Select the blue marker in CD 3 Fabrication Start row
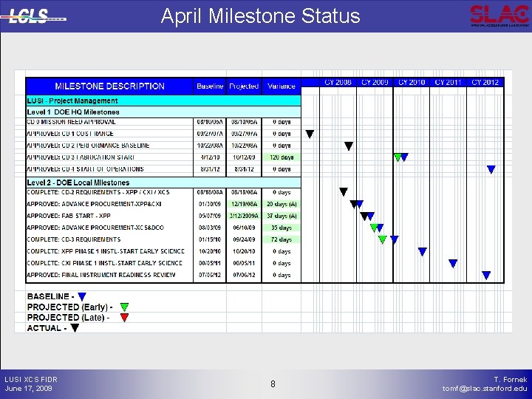This screenshot has height=399, width=532. pyautogui.click(x=404, y=157)
